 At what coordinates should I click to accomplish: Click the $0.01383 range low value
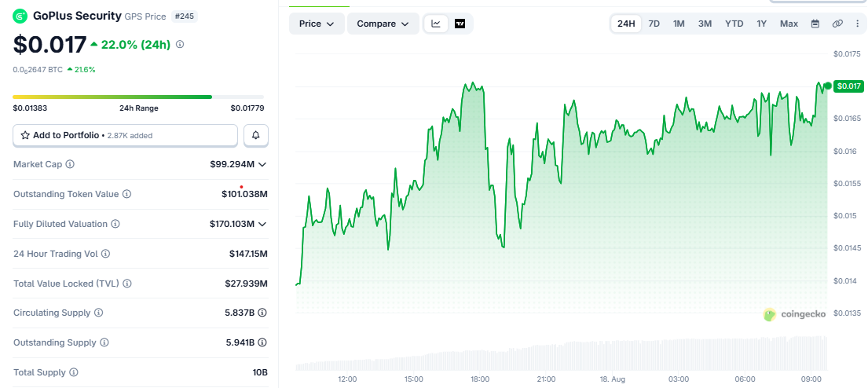tap(30, 108)
